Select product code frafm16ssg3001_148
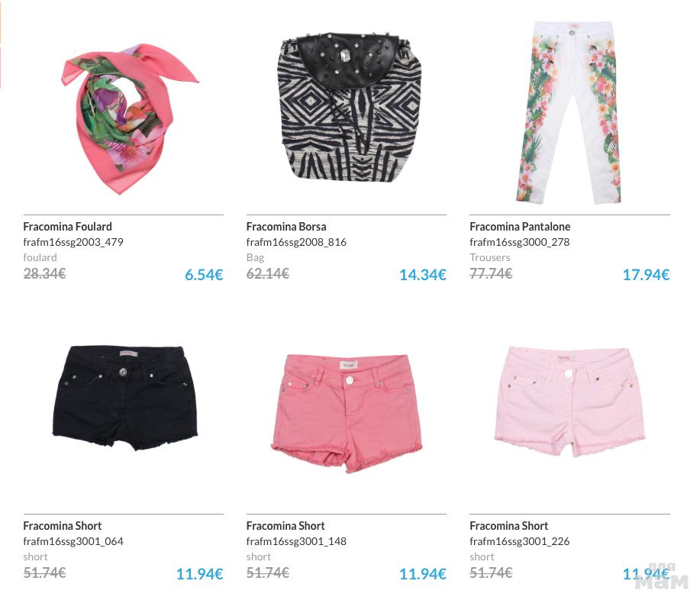 click(296, 541)
